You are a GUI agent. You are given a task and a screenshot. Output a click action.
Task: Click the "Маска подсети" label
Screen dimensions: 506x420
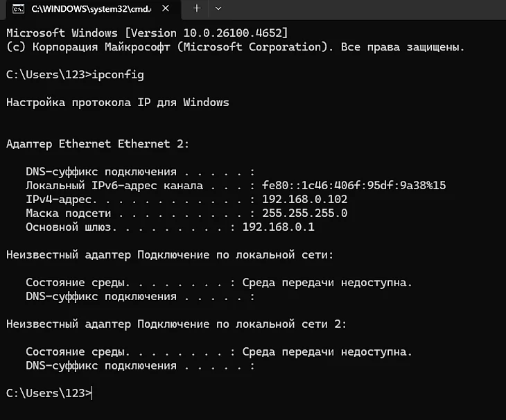pos(68,213)
